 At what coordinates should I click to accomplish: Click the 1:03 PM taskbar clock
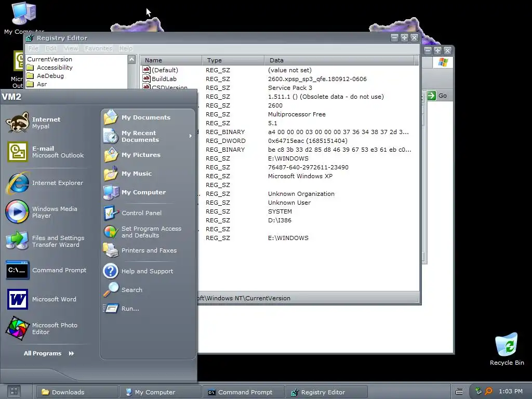[511, 391]
